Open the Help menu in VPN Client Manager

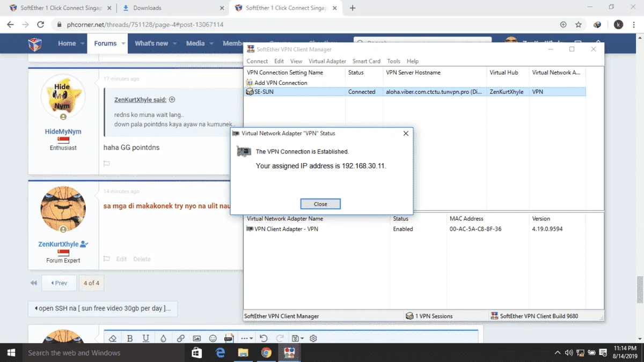413,61
